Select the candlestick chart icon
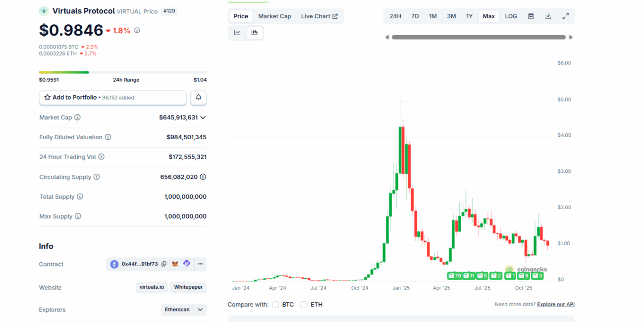The width and height of the screenshot is (644, 322). pos(255,33)
